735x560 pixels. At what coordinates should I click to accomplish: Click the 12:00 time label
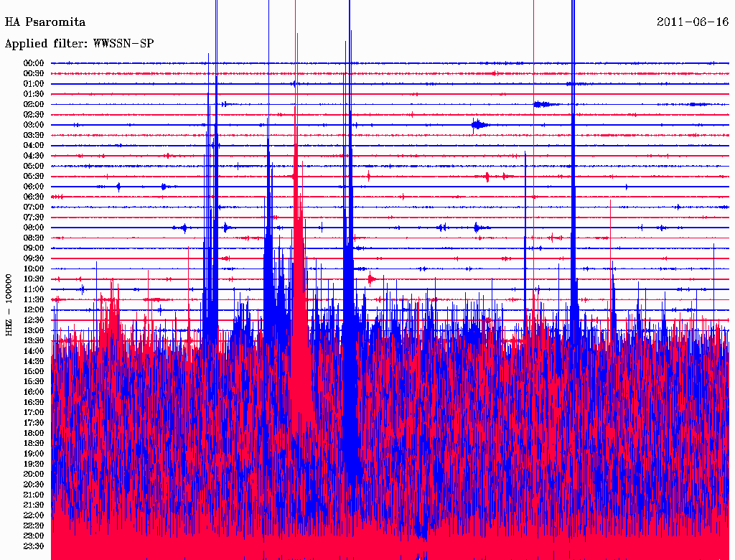tap(34, 310)
